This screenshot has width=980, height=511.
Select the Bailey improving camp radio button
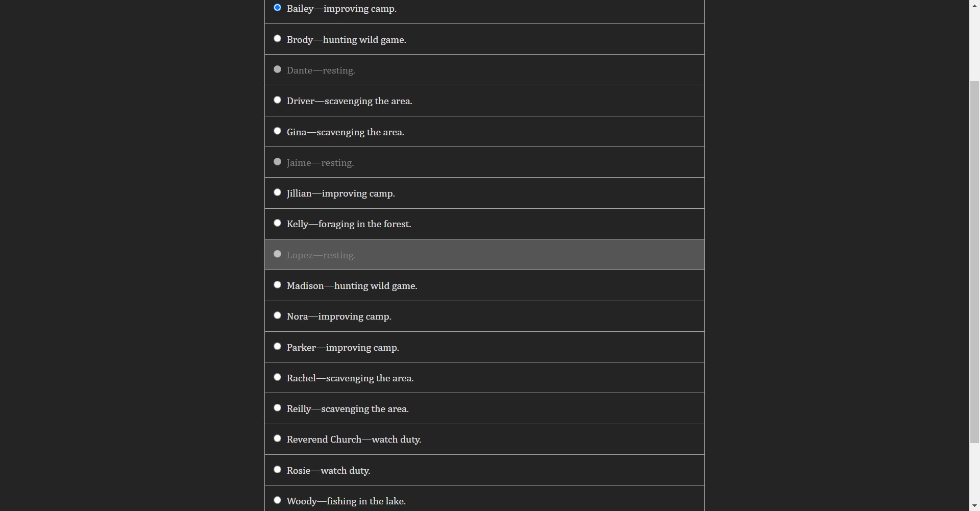click(x=278, y=8)
